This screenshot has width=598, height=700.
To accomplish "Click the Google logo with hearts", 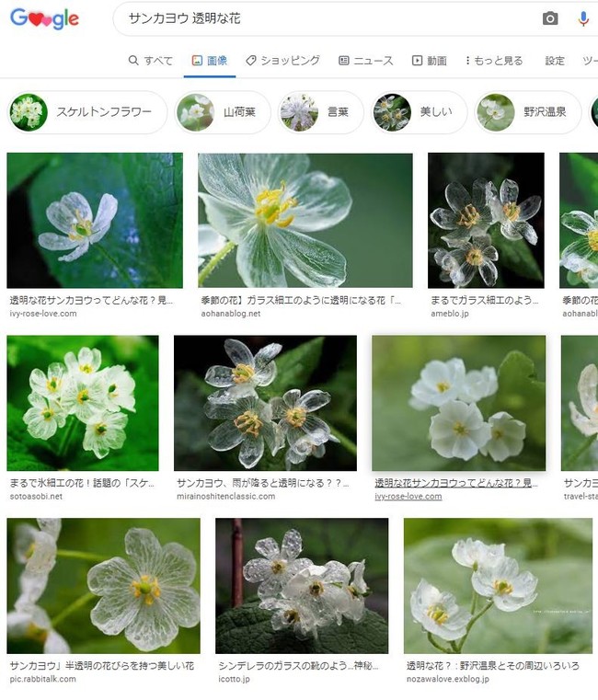I will pos(44,18).
